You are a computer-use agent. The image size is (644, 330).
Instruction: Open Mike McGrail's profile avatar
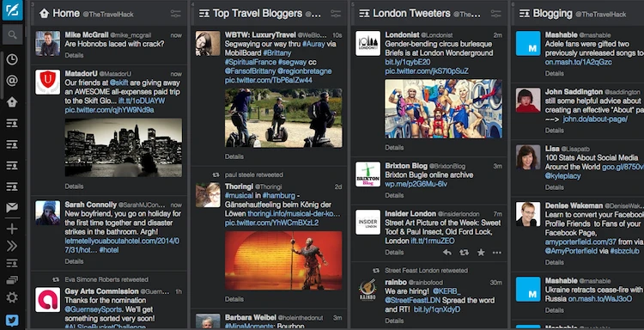pyautogui.click(x=47, y=44)
